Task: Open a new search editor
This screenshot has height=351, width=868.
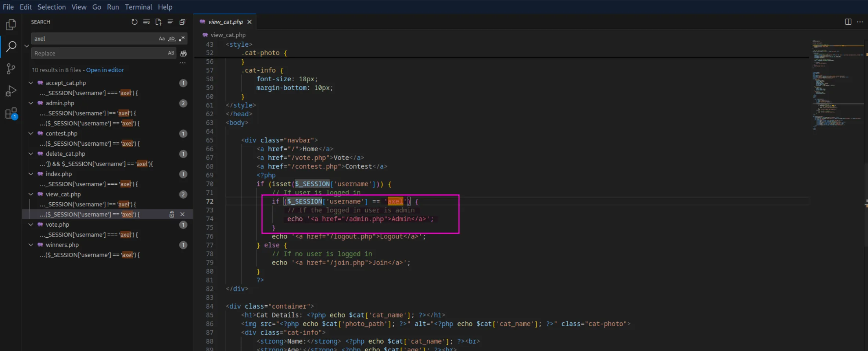Action: (x=158, y=22)
